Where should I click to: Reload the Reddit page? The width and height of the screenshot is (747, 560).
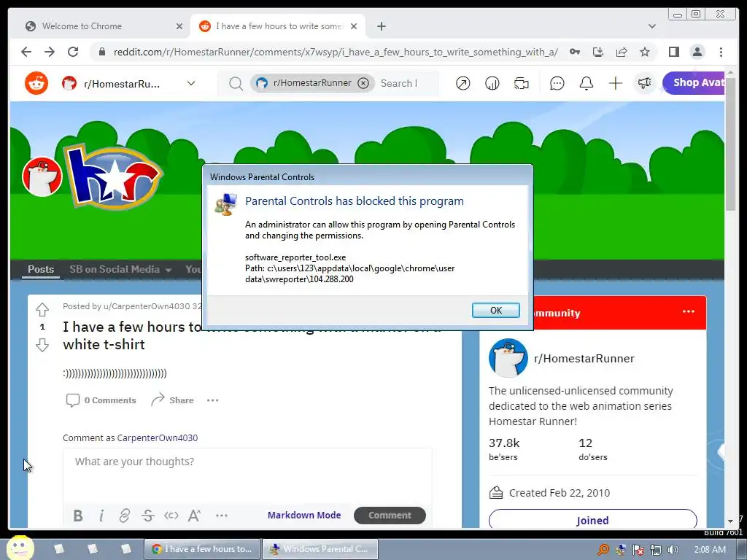(x=73, y=52)
